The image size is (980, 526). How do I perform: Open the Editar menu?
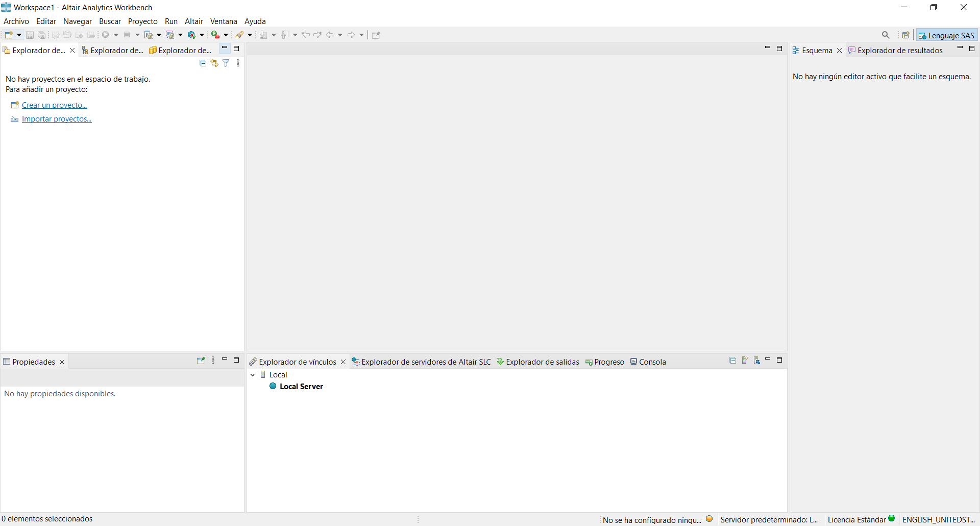pyautogui.click(x=46, y=21)
